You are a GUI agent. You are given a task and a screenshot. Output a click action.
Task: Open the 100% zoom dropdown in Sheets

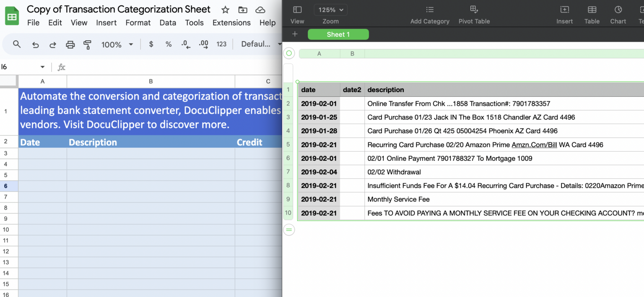117,44
